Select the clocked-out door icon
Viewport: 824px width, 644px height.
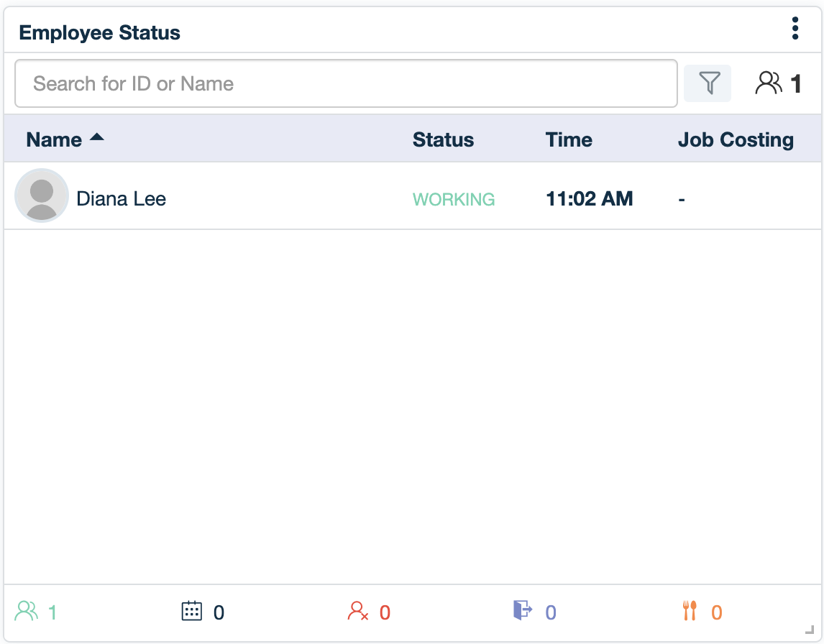(524, 611)
